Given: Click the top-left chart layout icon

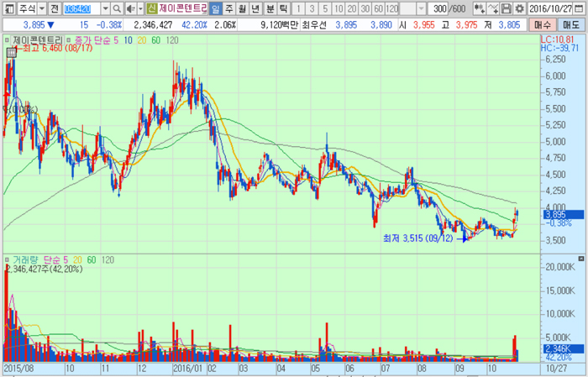Looking at the screenshot, I should point(8,8).
